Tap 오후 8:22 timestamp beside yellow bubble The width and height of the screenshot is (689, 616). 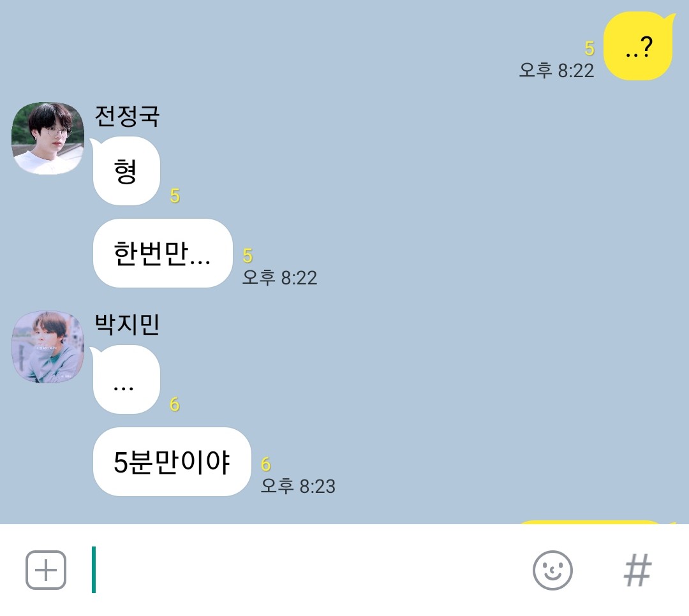click(x=556, y=70)
